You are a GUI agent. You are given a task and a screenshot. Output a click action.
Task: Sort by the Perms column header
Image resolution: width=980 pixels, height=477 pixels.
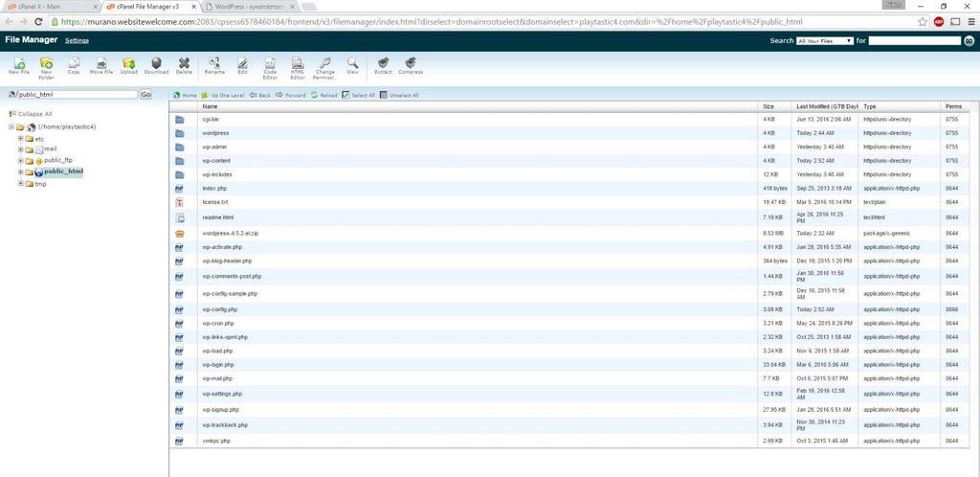click(953, 107)
